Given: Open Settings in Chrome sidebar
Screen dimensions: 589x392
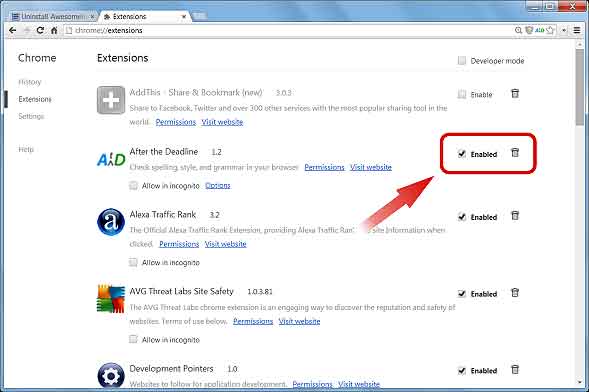Looking at the screenshot, I should pos(31,116).
